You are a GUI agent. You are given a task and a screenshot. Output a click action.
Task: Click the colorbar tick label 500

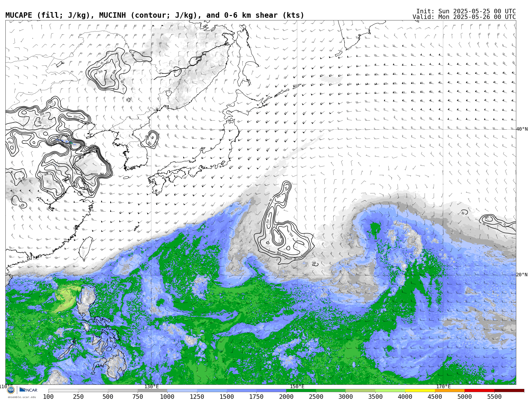pos(108,397)
